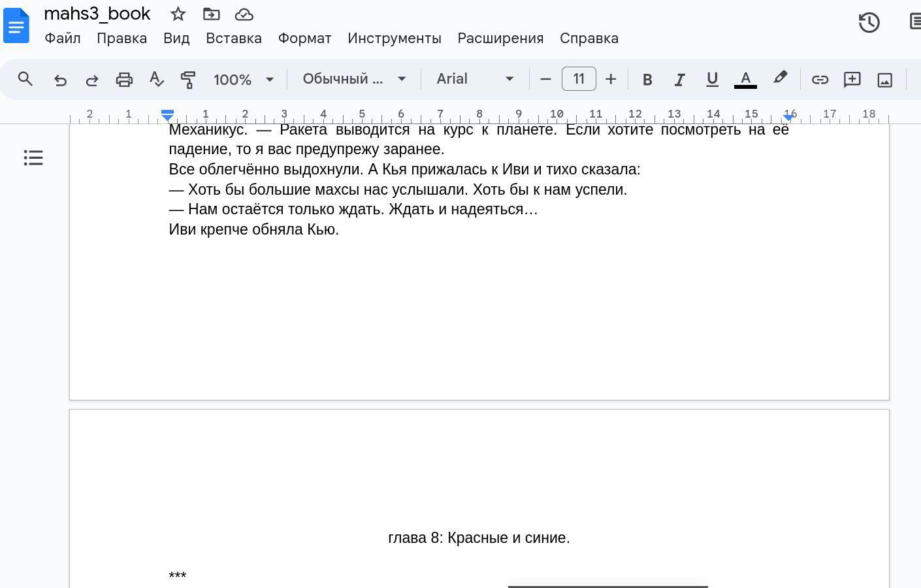Open the text color picker
The image size is (921, 588).
745,79
